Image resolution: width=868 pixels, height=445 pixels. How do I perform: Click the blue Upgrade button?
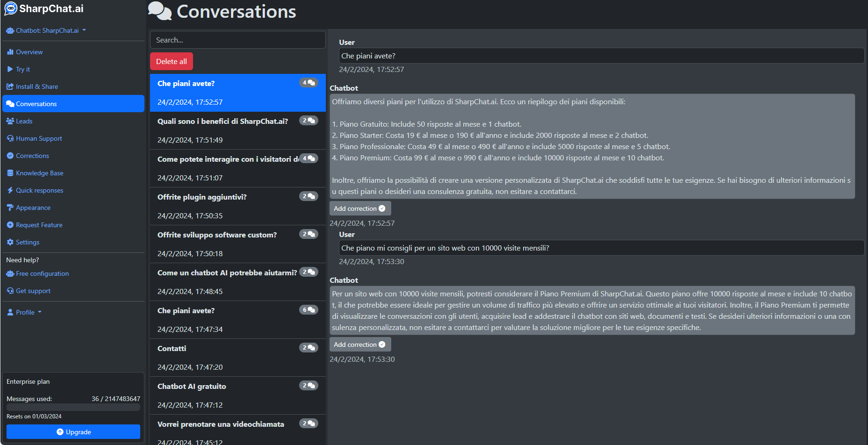click(x=73, y=432)
